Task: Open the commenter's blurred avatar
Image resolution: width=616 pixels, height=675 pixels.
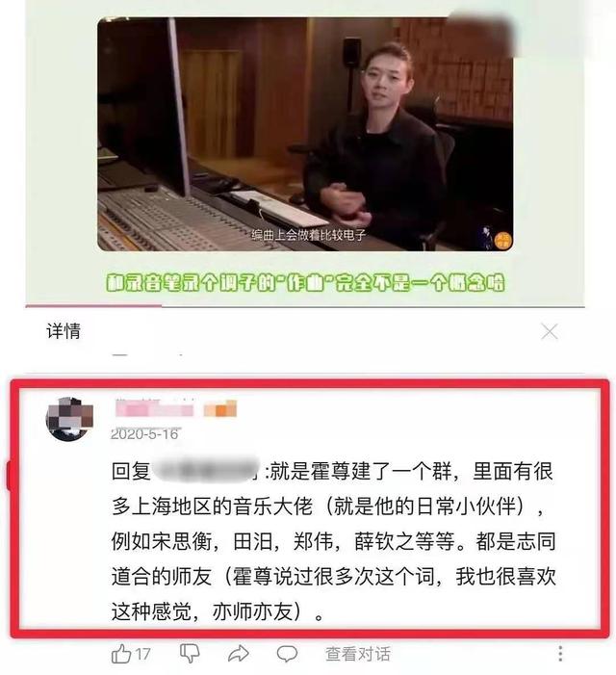Action: (x=69, y=419)
